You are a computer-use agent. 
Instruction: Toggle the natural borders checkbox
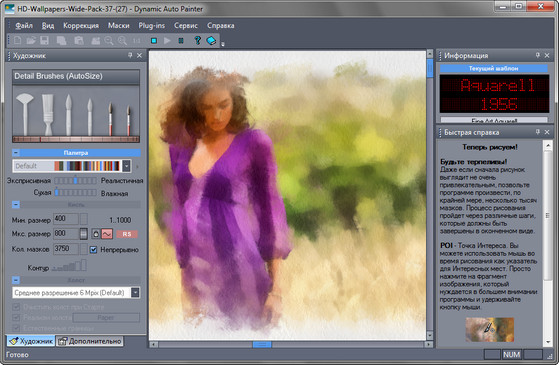(x=16, y=328)
